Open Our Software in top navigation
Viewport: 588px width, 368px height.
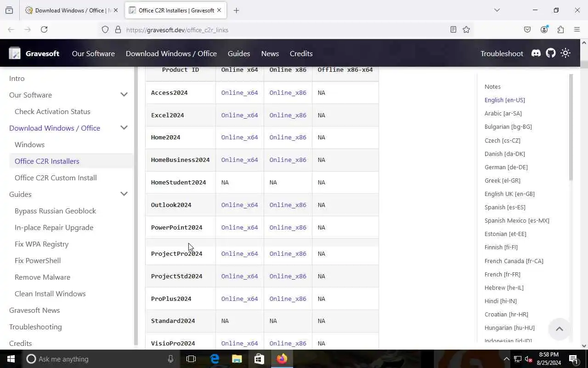(x=93, y=53)
